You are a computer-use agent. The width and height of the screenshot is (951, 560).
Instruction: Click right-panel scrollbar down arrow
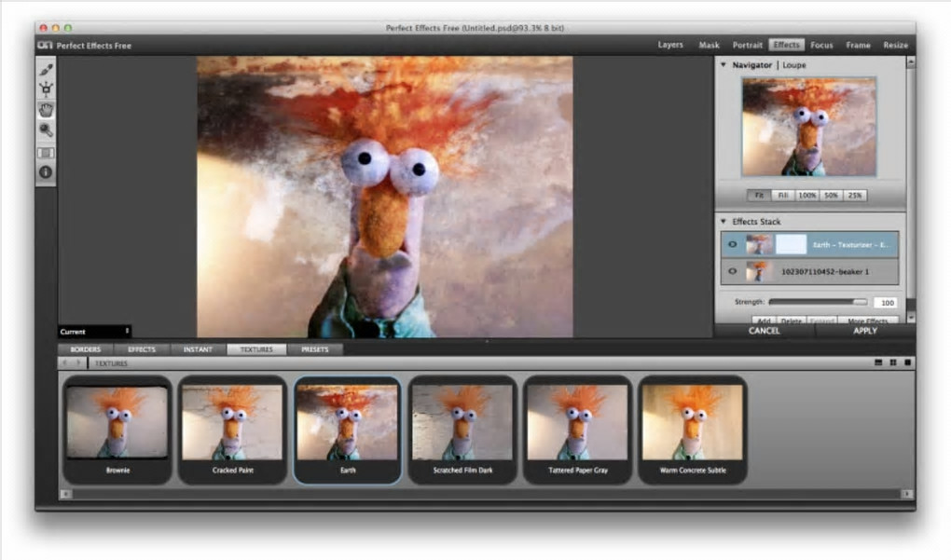click(x=911, y=318)
